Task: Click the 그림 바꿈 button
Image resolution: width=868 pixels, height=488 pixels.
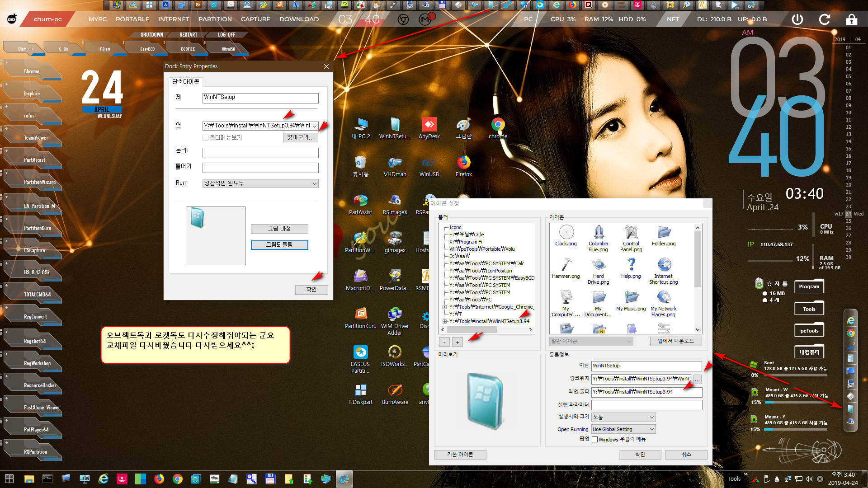Action: (279, 229)
